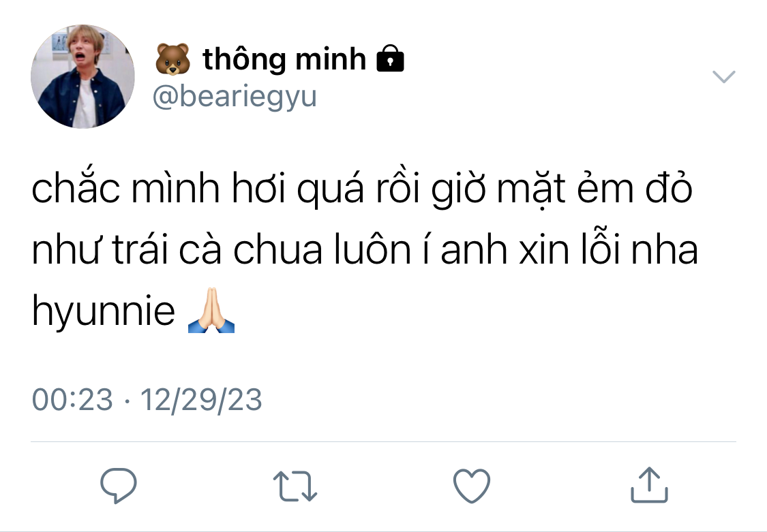Tap the share upload arrow icon
This screenshot has height=532, width=767.
[x=649, y=484]
